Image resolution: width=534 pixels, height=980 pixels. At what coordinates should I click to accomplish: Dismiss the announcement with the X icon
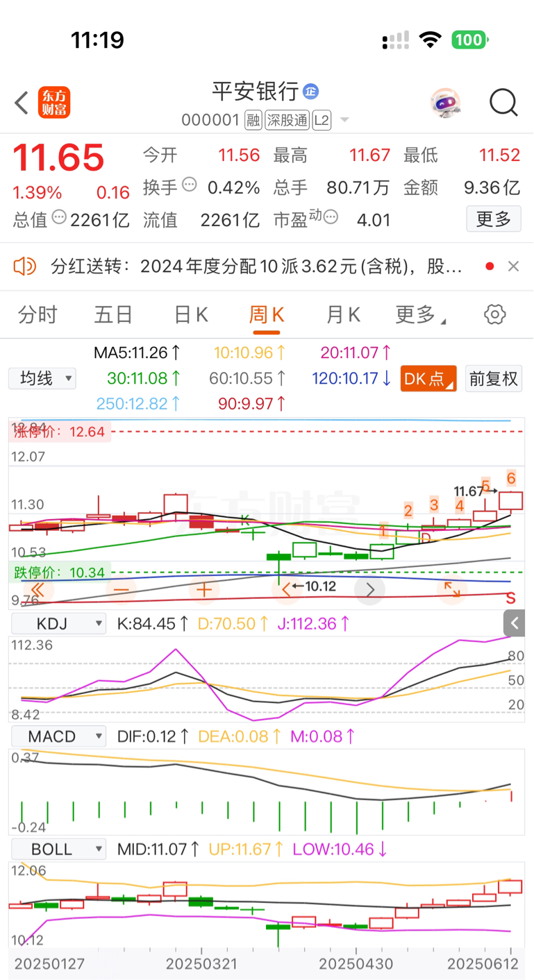coord(513,266)
